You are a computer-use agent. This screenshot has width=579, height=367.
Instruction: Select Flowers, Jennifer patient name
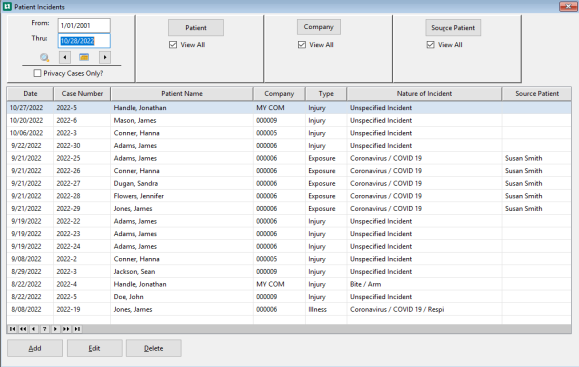click(x=138, y=196)
